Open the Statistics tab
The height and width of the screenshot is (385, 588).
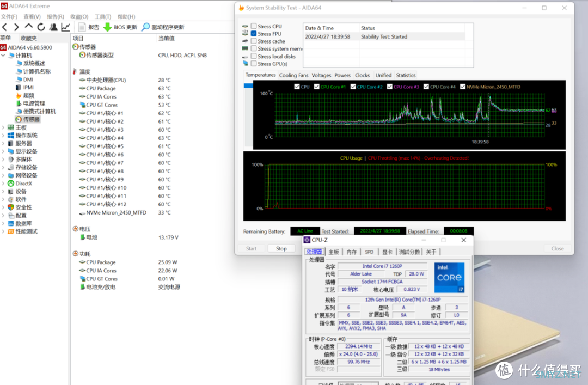(x=406, y=75)
